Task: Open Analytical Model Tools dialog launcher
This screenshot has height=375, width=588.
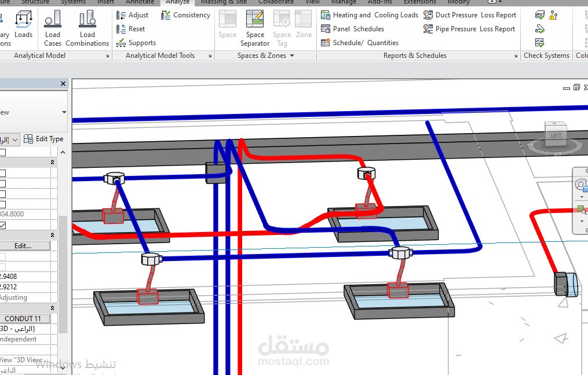Action: (210, 56)
